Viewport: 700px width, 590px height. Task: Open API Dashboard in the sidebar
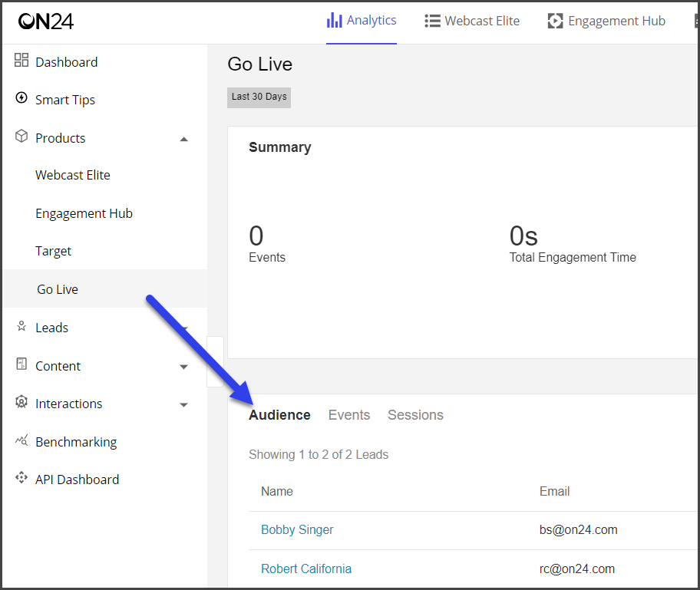click(78, 480)
